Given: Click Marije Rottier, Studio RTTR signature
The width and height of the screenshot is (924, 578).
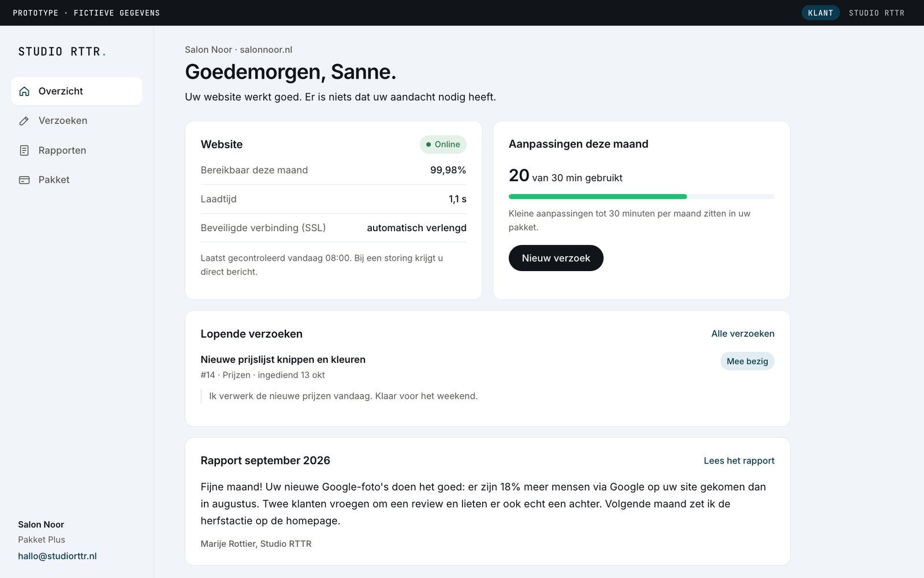Looking at the screenshot, I should coord(256,544).
